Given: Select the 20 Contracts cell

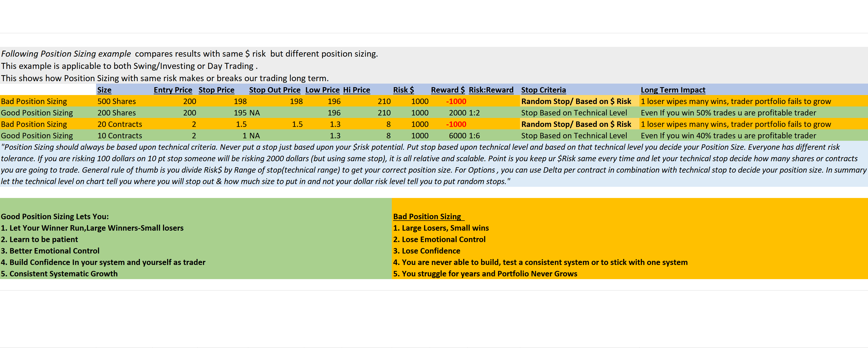Looking at the screenshot, I should (120, 124).
